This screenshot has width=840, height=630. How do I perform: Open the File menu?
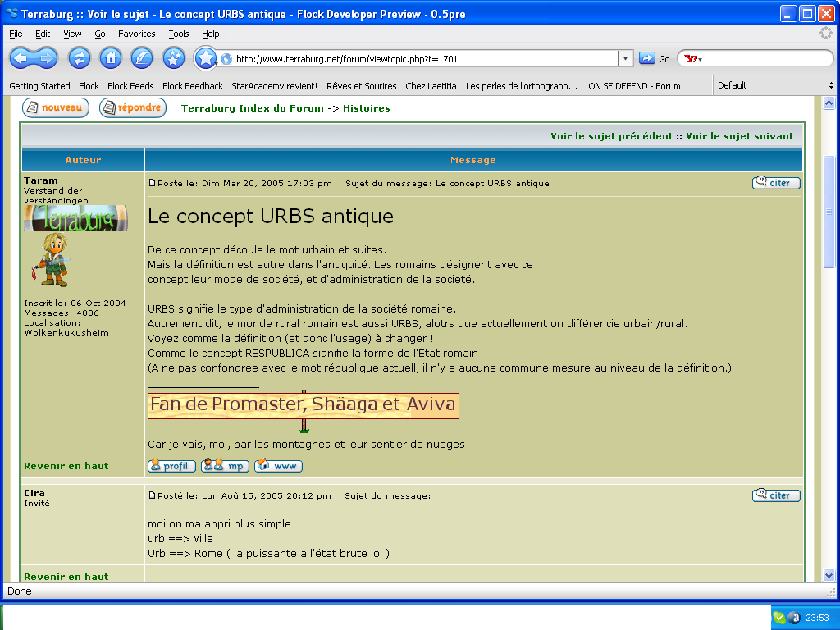[x=16, y=34]
